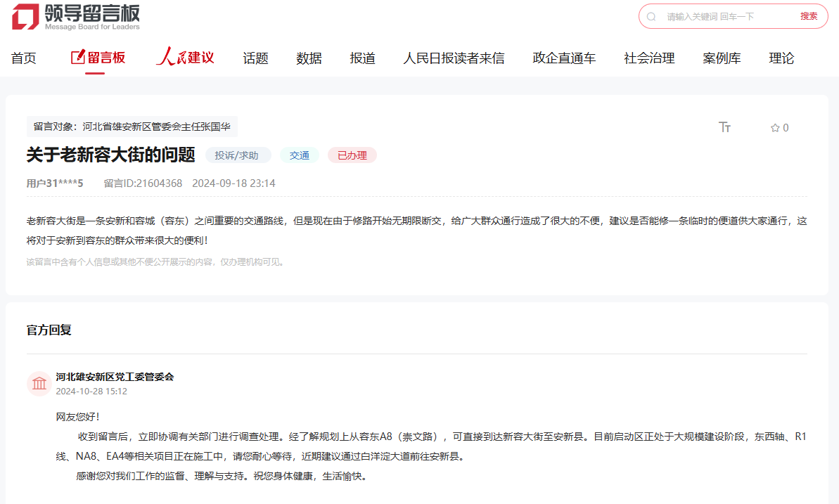The width and height of the screenshot is (839, 504).
Task: Open the 留言板 tab
Action: tap(98, 58)
